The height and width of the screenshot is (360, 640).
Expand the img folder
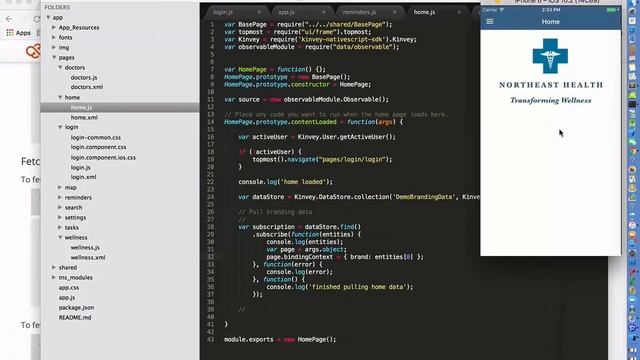click(54, 47)
